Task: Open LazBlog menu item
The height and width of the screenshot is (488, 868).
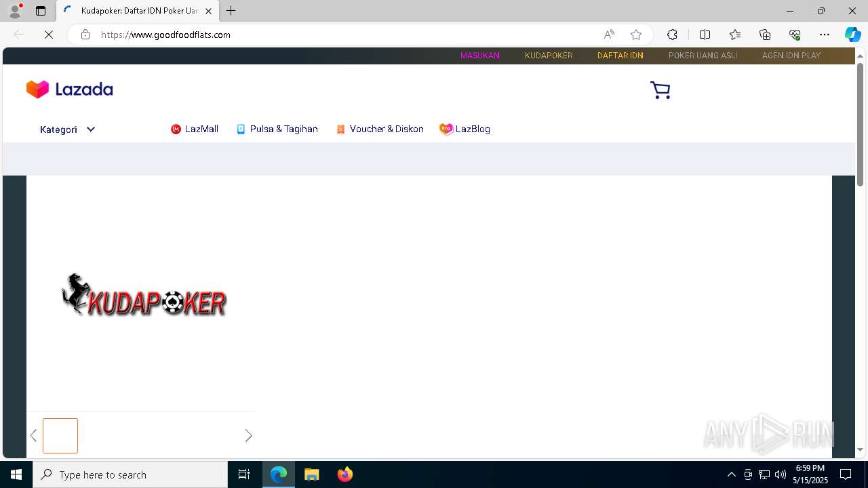Action: pos(465,129)
